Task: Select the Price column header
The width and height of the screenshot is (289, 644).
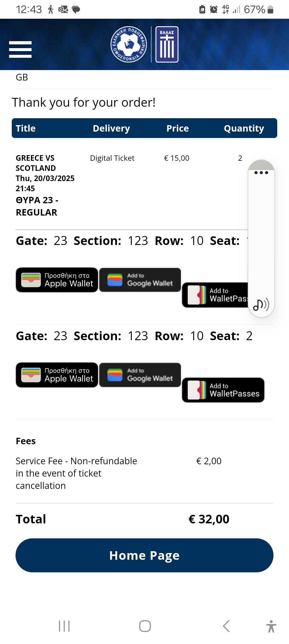Action: click(177, 128)
